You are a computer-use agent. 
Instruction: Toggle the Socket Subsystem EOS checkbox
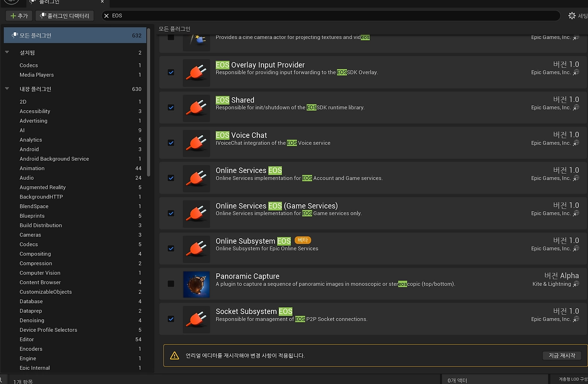171,319
